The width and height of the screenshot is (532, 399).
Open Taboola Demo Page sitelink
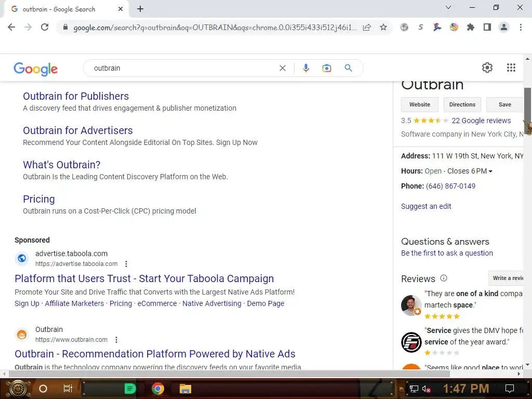coord(265,303)
